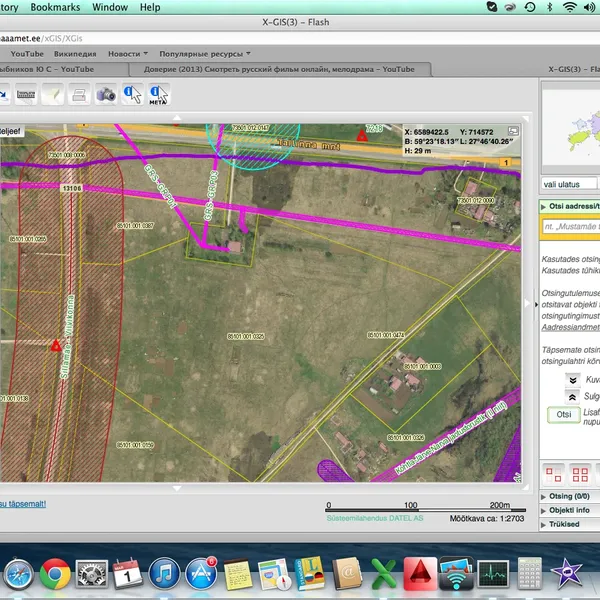This screenshot has width=600, height=600.
Task: Switch to the Рыбников Ю С YouTube tab
Action: (x=64, y=69)
